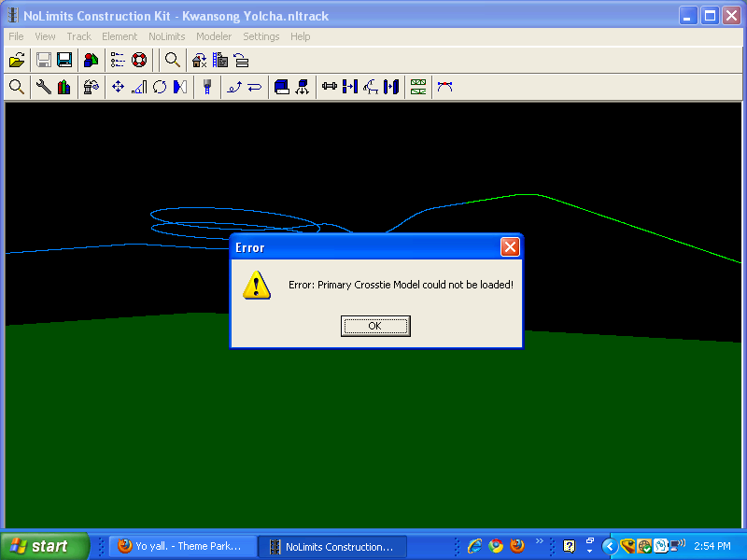This screenshot has width=747, height=560.
Task: Expand hidden system tray icons arrow
Action: pos(610,546)
